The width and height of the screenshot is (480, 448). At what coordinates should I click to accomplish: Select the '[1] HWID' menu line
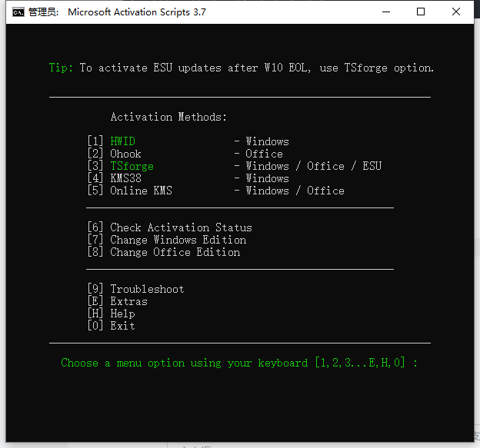click(112, 141)
